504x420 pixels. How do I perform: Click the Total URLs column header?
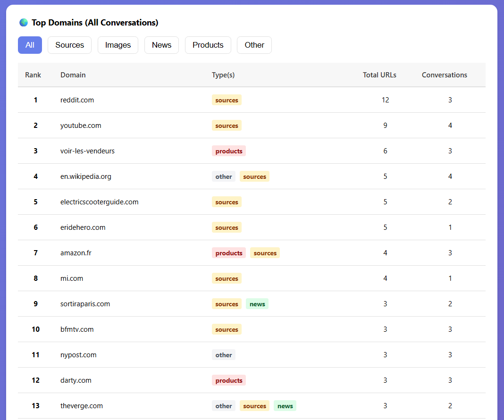pos(379,75)
